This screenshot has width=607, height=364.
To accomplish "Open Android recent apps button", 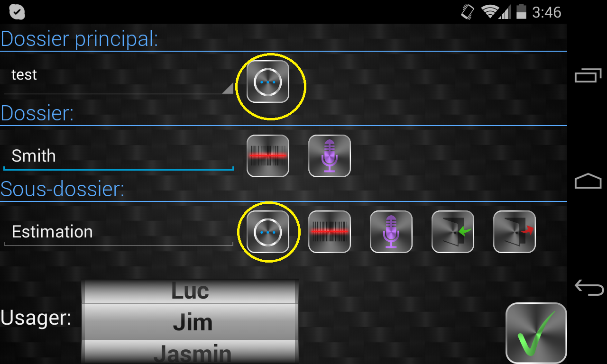I will point(588,75).
